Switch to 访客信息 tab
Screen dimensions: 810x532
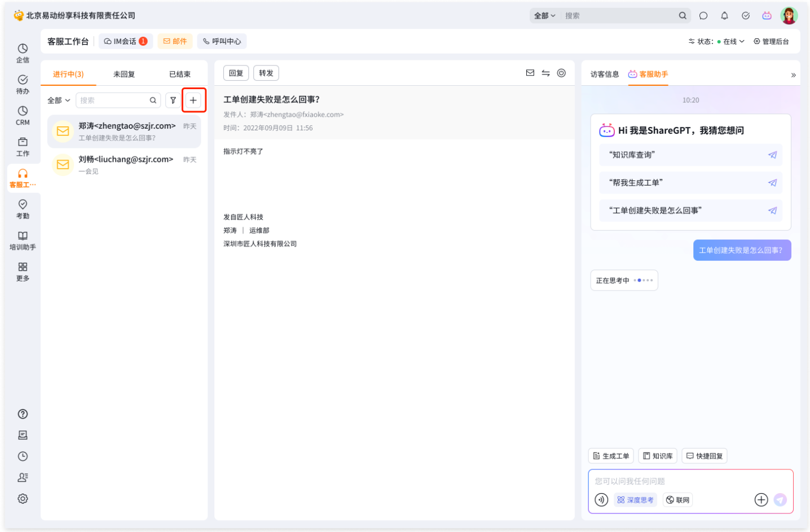(605, 74)
